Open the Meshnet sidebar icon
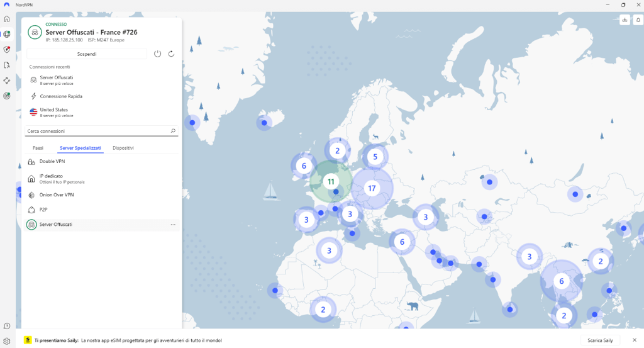 coord(6,81)
